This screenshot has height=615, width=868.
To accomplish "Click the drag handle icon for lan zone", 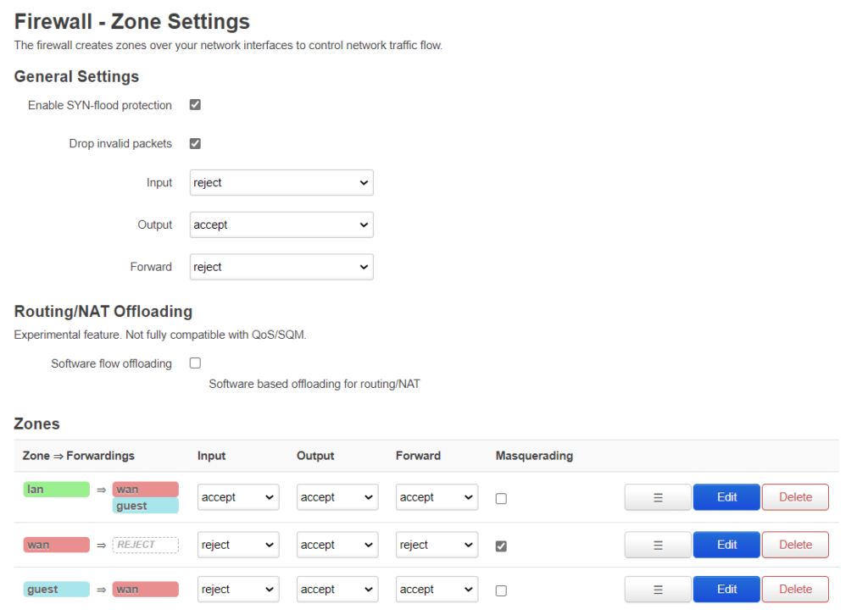I will click(658, 497).
